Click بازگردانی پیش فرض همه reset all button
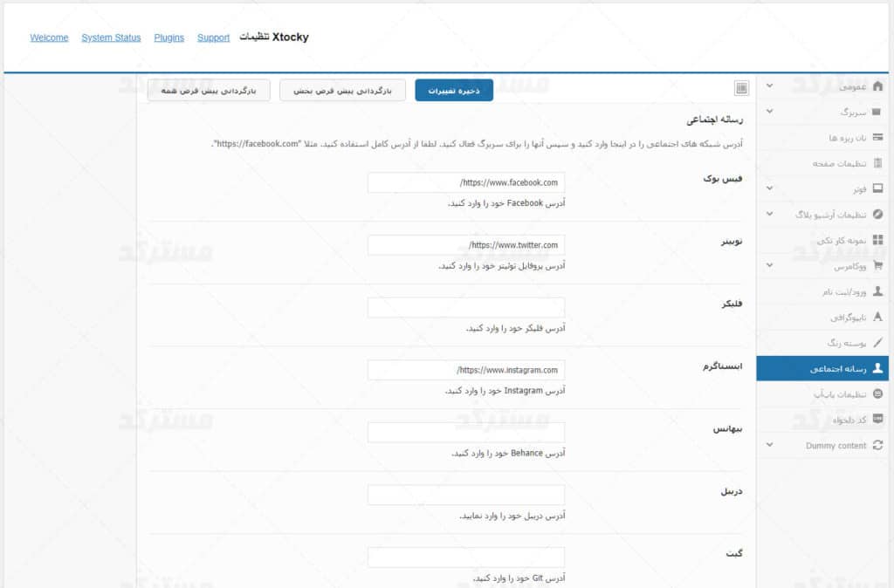This screenshot has height=588, width=894. (209, 90)
